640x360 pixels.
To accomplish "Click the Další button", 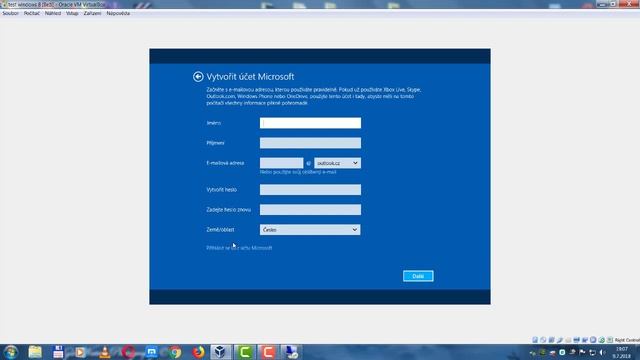I will click(x=418, y=276).
